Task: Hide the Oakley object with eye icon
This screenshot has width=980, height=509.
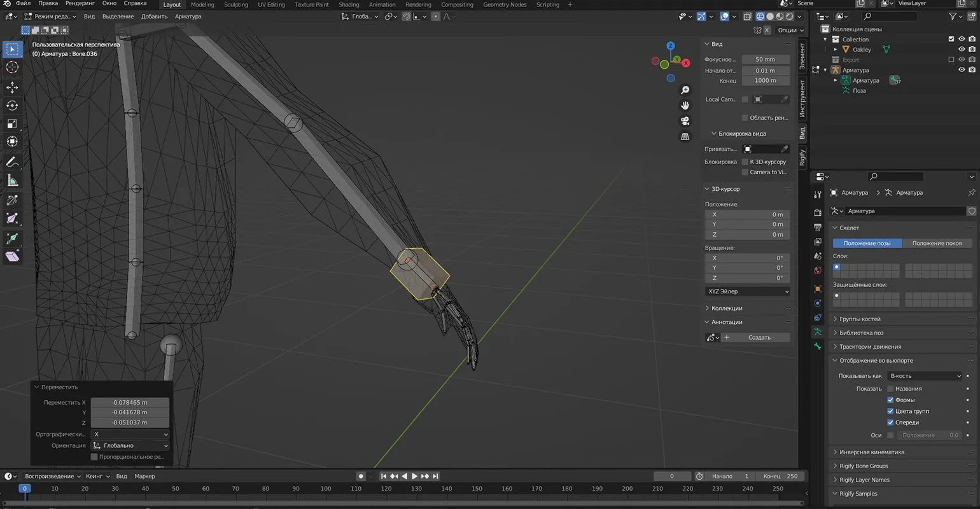Action: (x=962, y=50)
